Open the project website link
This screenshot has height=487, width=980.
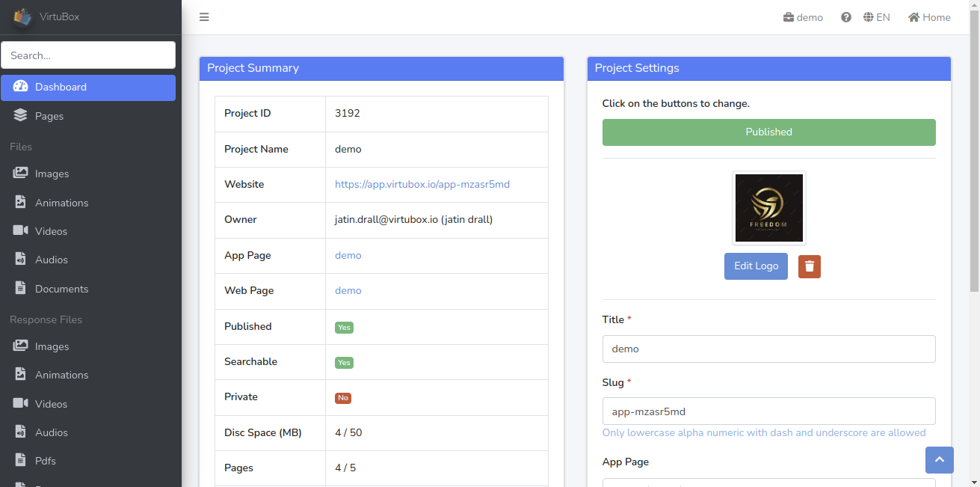(422, 184)
